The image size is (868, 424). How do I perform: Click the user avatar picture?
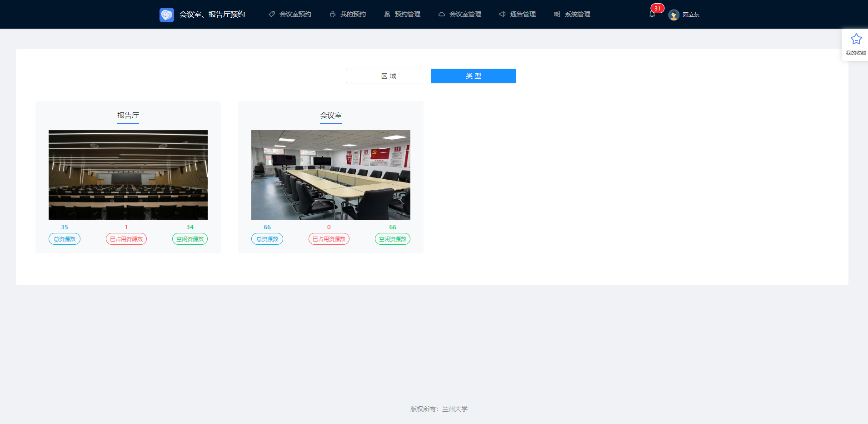coord(673,15)
